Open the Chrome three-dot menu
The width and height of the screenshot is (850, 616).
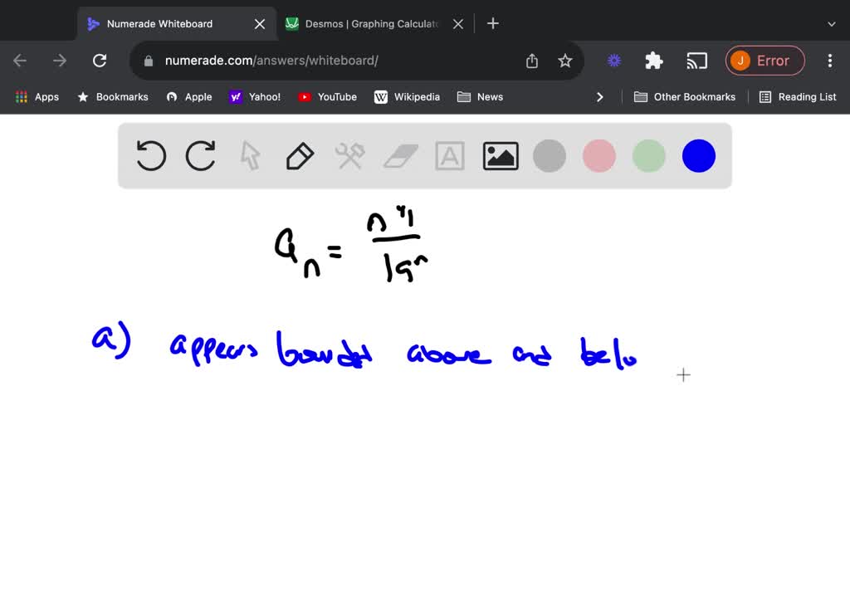tap(829, 60)
